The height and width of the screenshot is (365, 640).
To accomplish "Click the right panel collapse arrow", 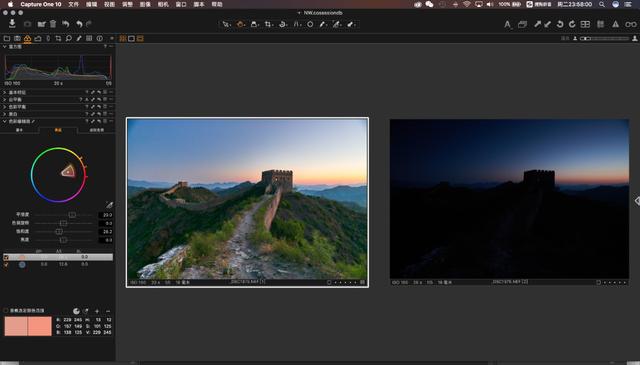I will coord(637,201).
